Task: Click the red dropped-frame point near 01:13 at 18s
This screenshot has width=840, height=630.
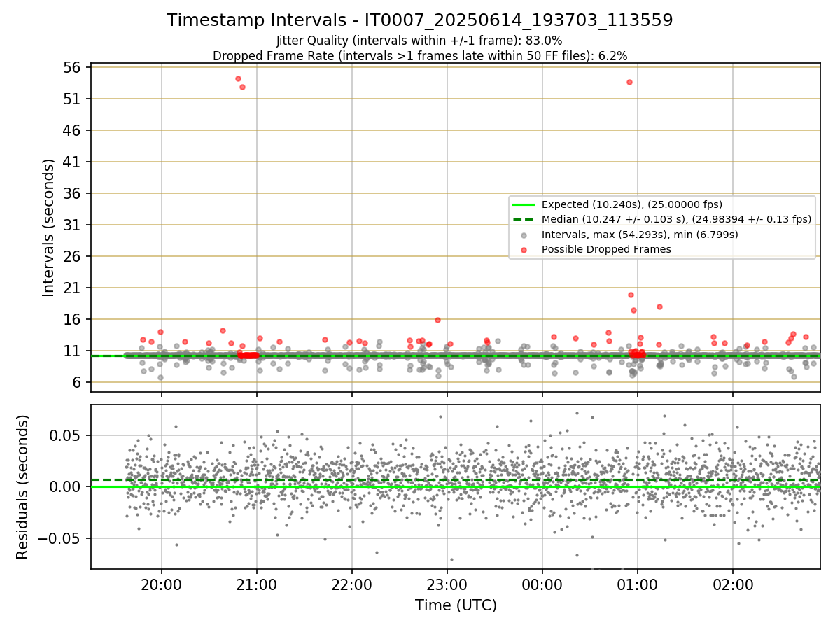Action: click(659, 307)
